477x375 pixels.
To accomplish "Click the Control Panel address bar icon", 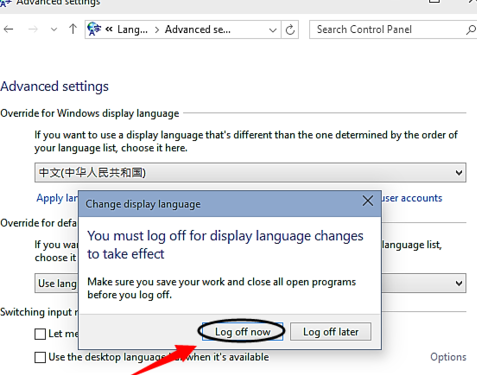I will pos(94,29).
